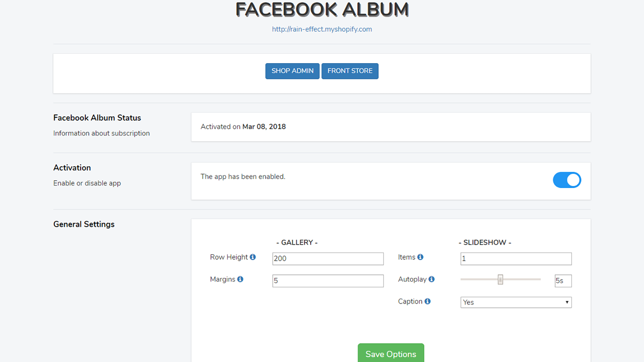Open the FRONT STORE button
Screen dimensions: 644x362
tap(350, 71)
